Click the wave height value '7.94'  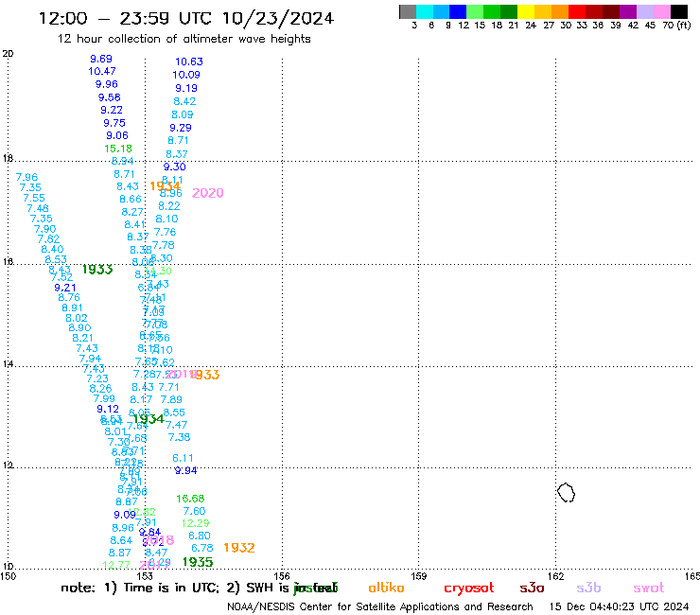(90, 359)
